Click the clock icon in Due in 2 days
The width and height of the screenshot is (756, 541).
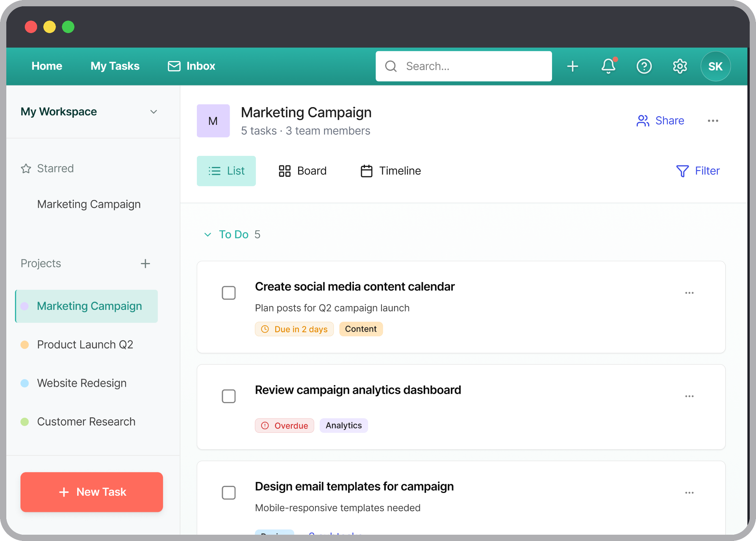coord(265,329)
